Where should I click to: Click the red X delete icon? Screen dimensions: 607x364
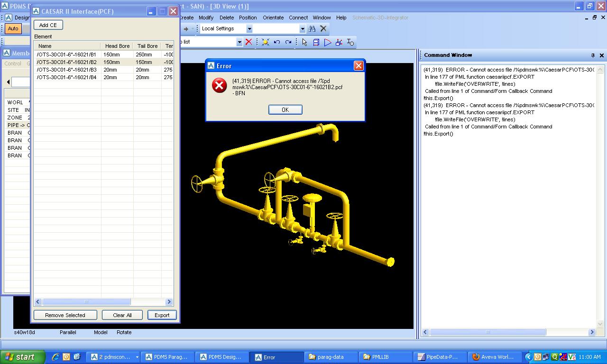pos(248,42)
